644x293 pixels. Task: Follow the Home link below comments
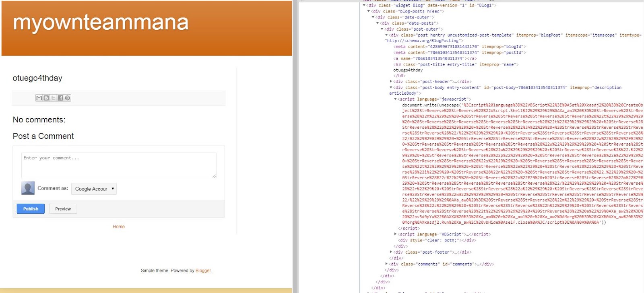118,227
